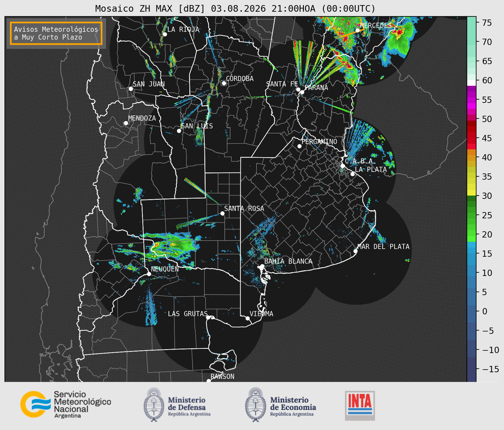Click the INTA logo
This screenshot has height=430, width=504.
[360, 405]
